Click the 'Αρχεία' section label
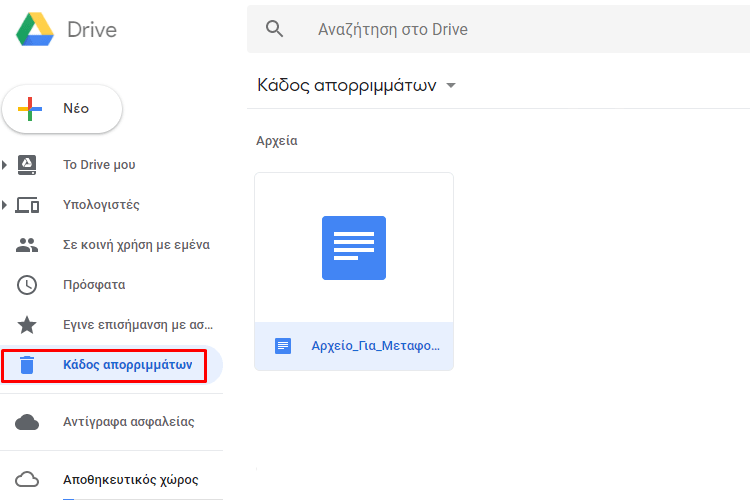The image size is (750, 500). pyautogui.click(x=276, y=141)
